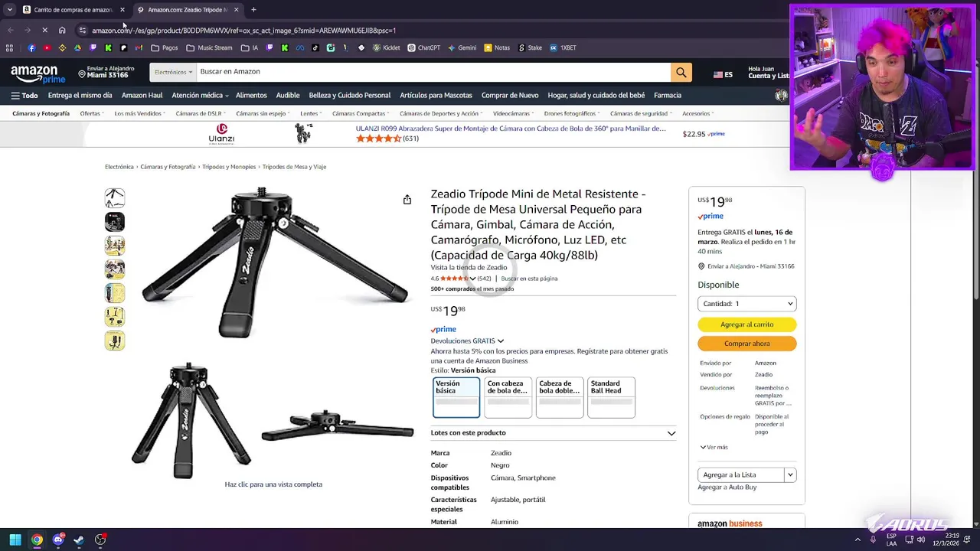The width and height of the screenshot is (980, 551).
Task: Open YouTube bookmark in bookmarks bar
Action: (x=47, y=47)
